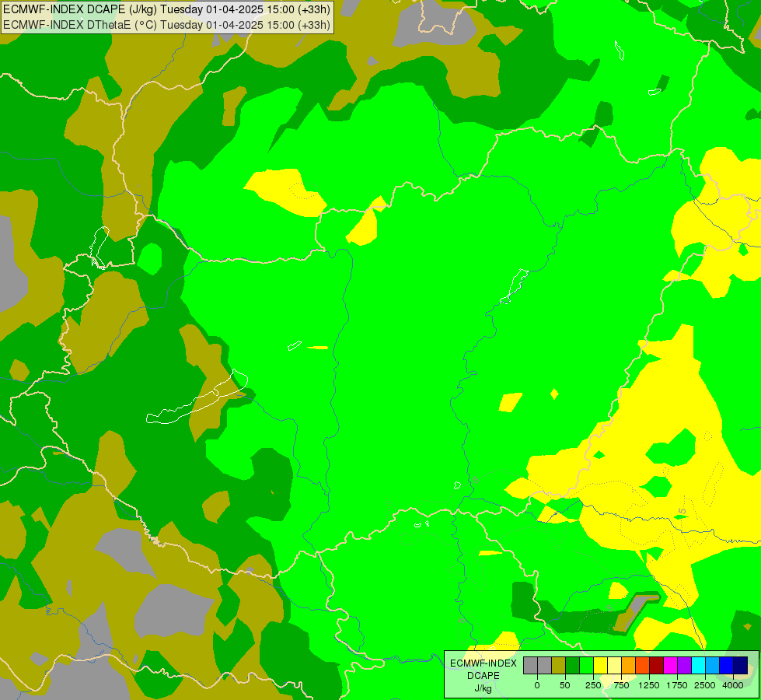Click the 'ECMWF-INDEX DThetaE (°C)' title line
Image resolution: width=761 pixels, height=700 pixels.
point(166,24)
